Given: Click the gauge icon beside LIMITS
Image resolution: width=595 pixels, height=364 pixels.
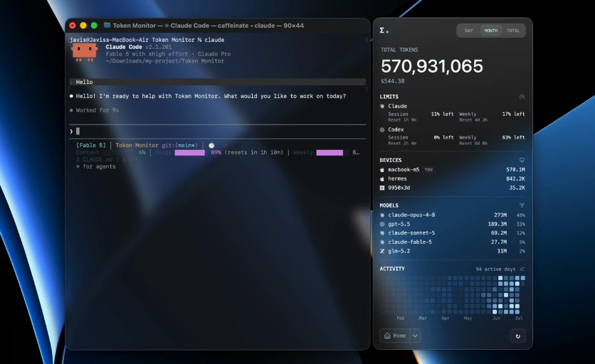Looking at the screenshot, I should click(522, 97).
